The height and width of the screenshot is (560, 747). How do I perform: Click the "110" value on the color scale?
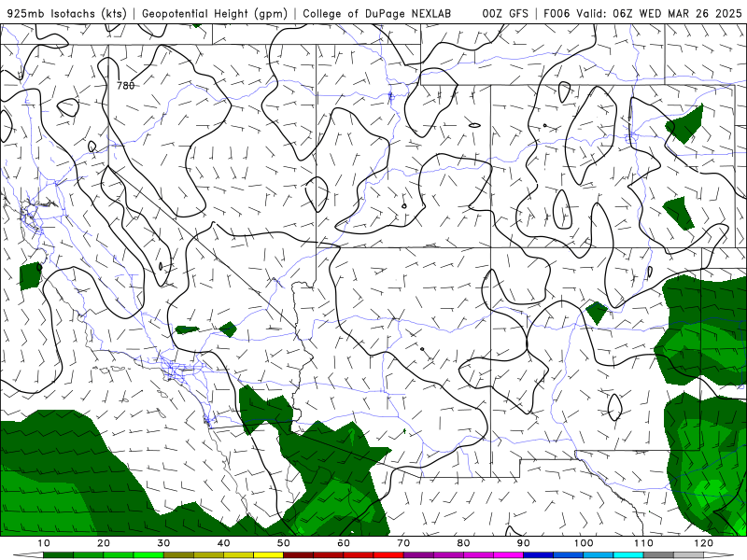643,543
